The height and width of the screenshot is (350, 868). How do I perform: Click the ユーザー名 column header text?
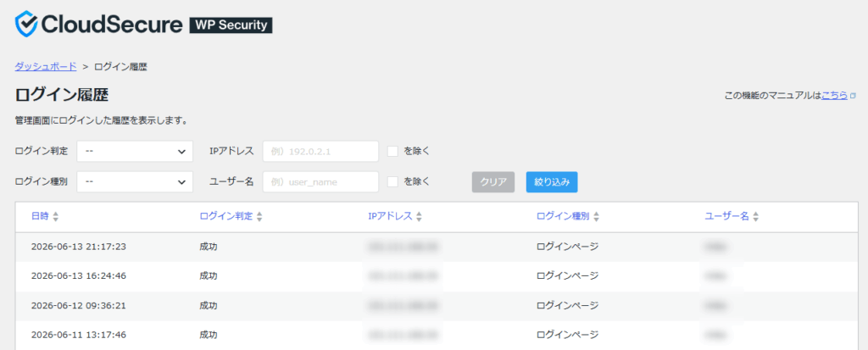click(726, 217)
